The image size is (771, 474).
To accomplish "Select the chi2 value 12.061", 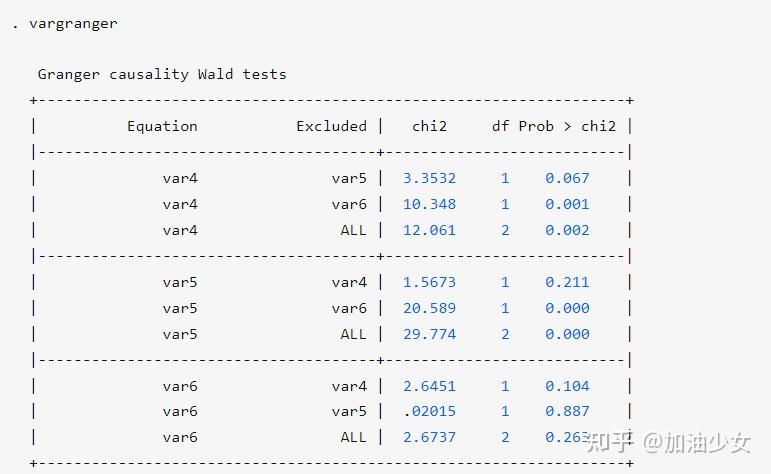I will point(429,230).
